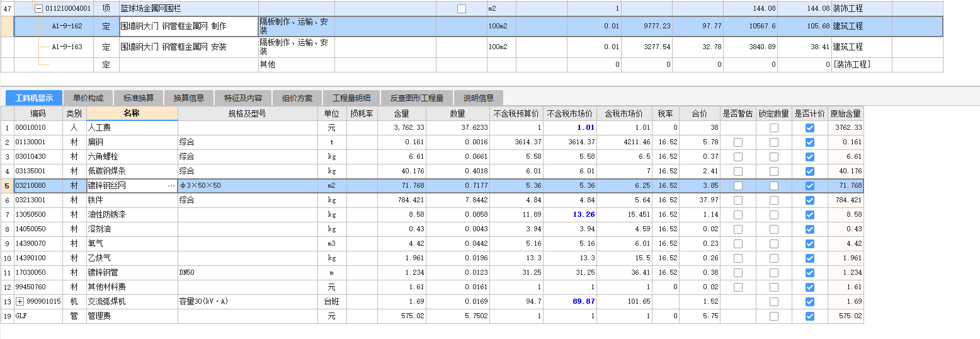This screenshot has height=339, width=980.
Task: Click the 名称 column header
Action: 132,113
